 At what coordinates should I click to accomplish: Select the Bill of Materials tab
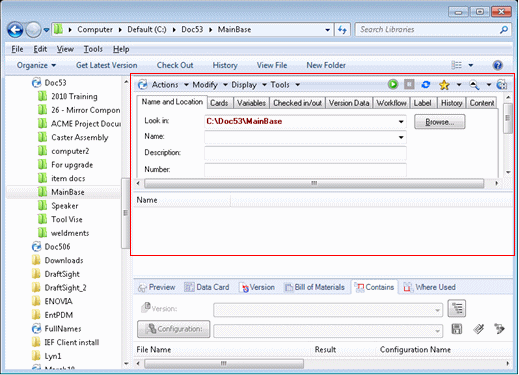(314, 287)
